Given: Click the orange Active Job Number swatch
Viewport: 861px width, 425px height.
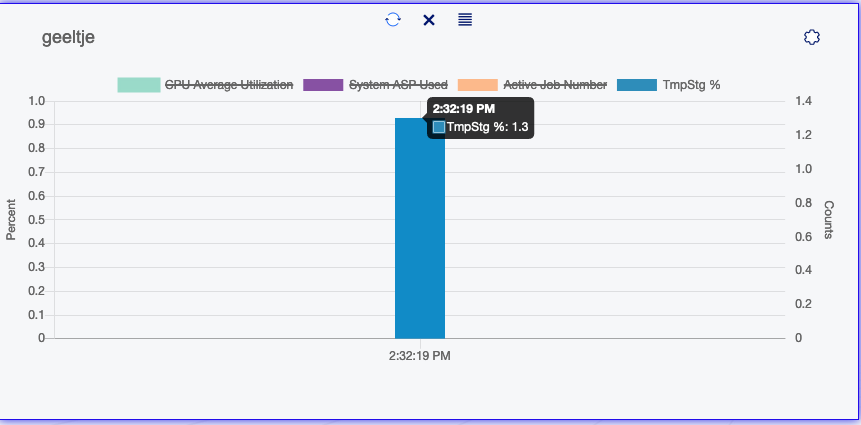Looking at the screenshot, I should click(478, 85).
